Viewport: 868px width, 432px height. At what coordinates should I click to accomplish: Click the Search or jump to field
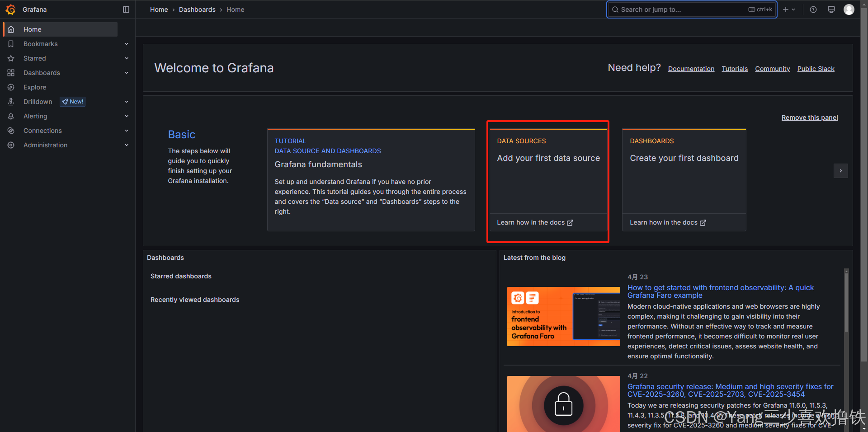(692, 9)
